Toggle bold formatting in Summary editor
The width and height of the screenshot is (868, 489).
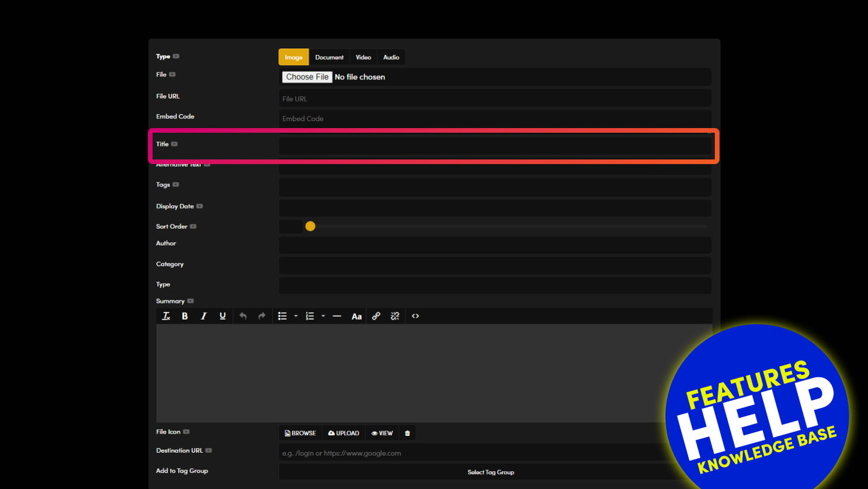click(x=185, y=316)
